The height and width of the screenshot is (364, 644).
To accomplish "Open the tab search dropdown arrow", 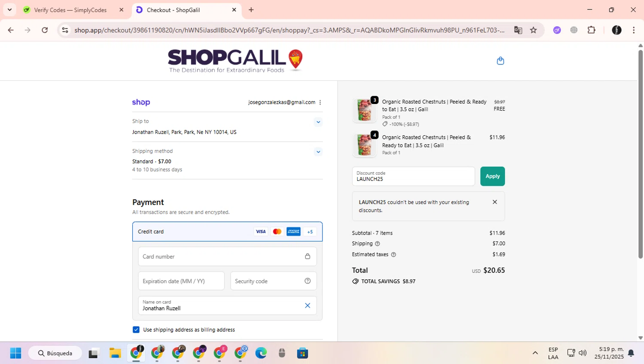I will (x=9, y=9).
